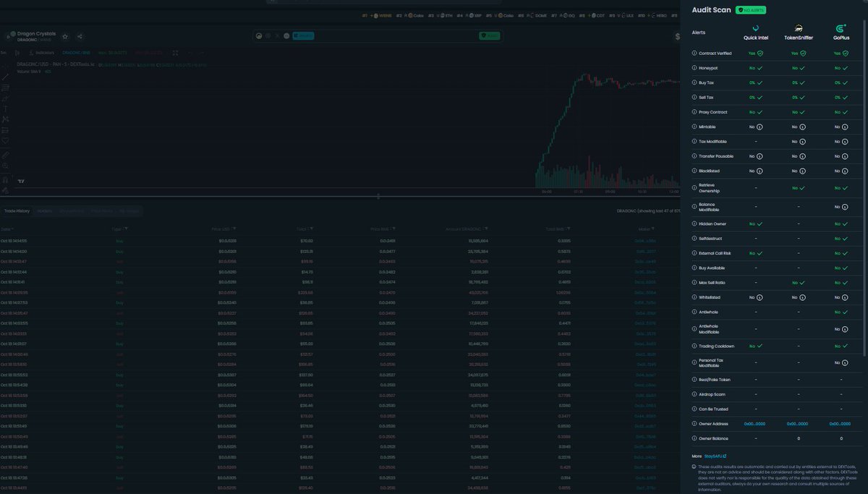Click the heart favorites chart tool
868x494 pixels.
pos(6,140)
